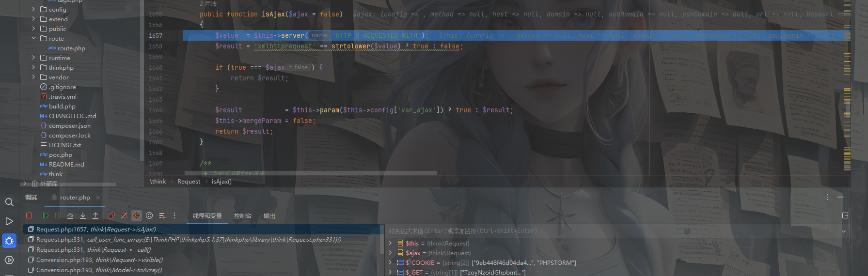Switch to the 输出 tab
This screenshot has height=276, width=868.
pos(269,216)
